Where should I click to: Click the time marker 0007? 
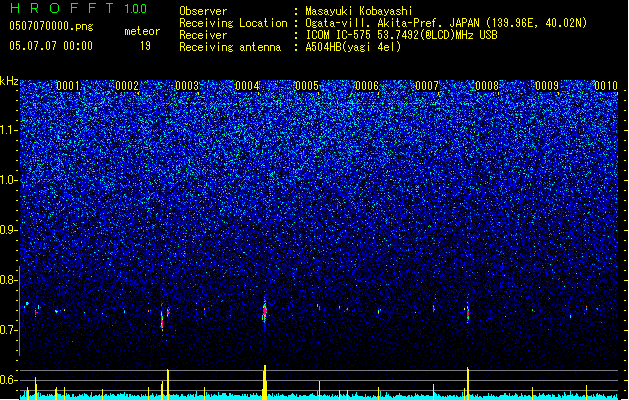[x=427, y=86]
